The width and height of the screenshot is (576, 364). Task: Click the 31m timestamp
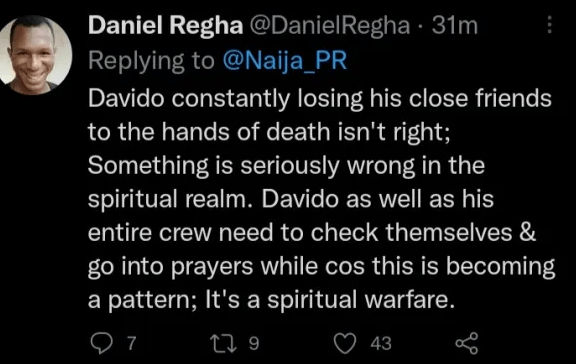click(454, 26)
